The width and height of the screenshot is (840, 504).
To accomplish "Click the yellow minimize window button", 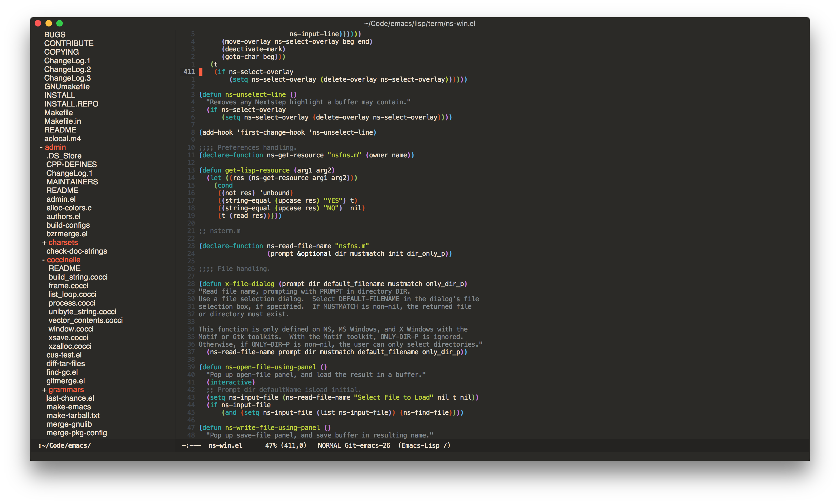I will [x=49, y=23].
